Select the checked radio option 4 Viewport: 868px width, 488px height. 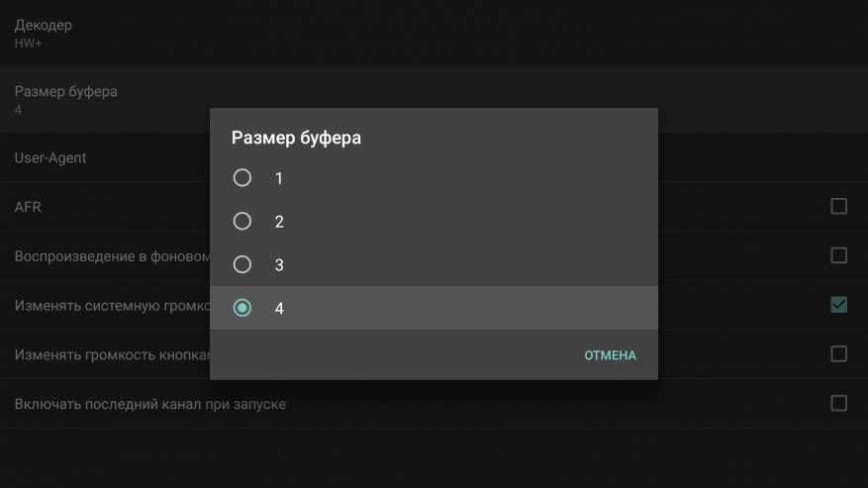pos(242,308)
